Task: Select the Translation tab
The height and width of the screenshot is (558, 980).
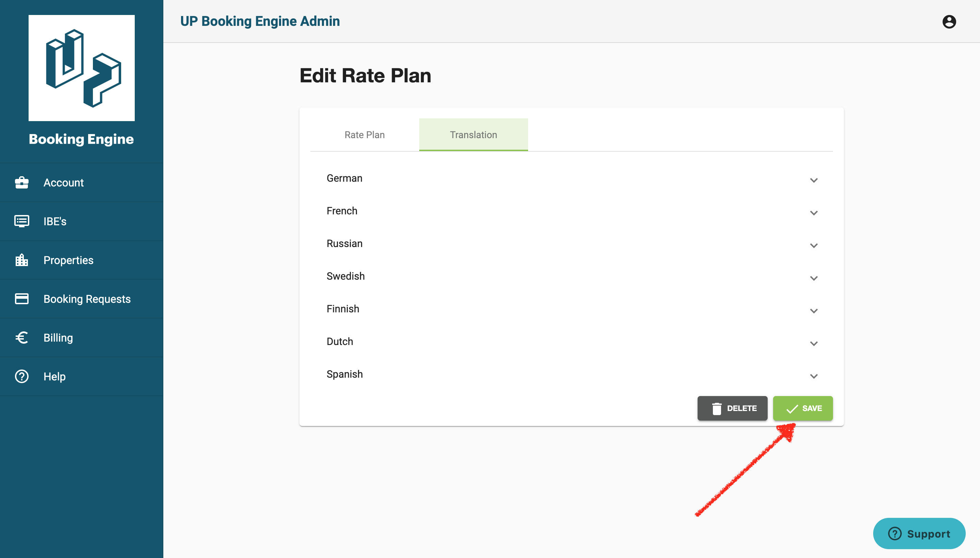Action: (473, 134)
